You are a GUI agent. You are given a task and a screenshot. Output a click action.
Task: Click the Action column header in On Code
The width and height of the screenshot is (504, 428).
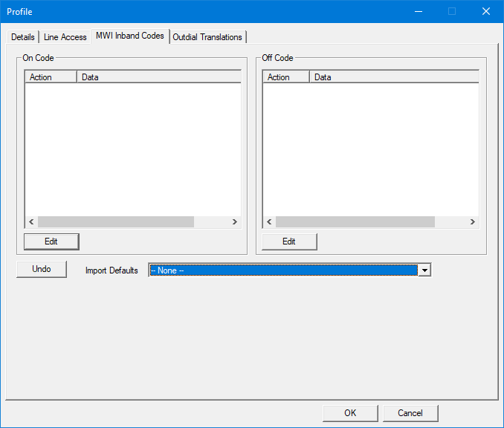51,77
